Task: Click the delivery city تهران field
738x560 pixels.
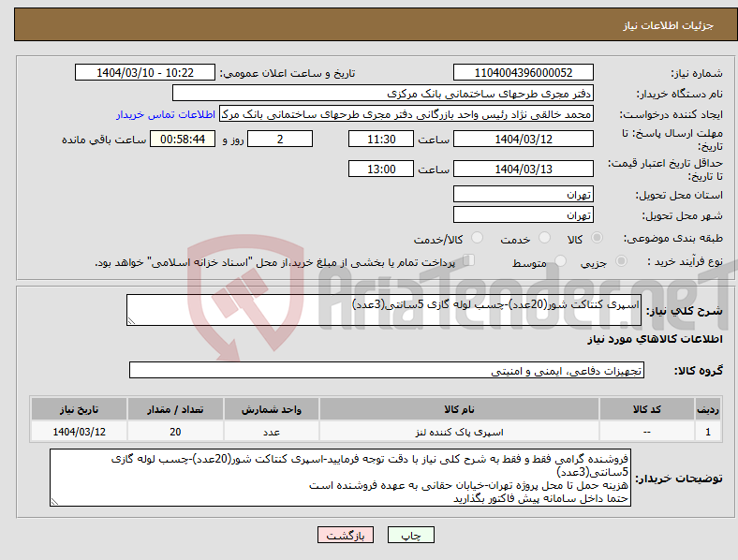Action: tap(523, 214)
